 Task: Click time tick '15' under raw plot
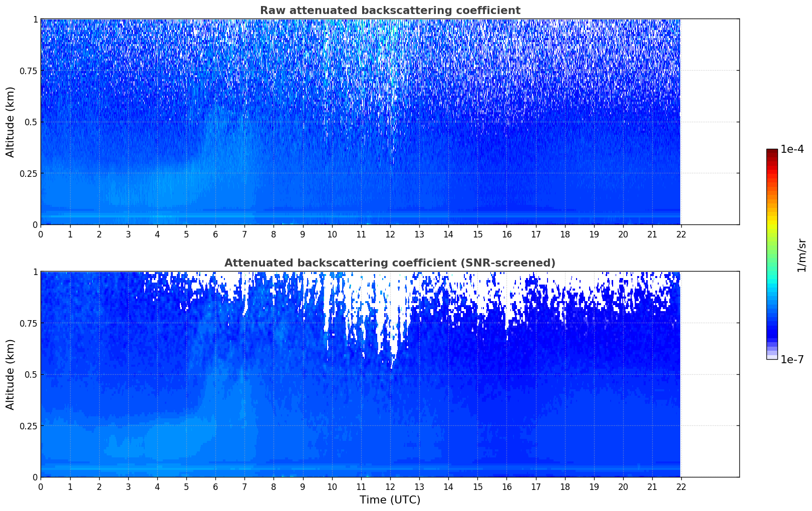tap(477, 234)
